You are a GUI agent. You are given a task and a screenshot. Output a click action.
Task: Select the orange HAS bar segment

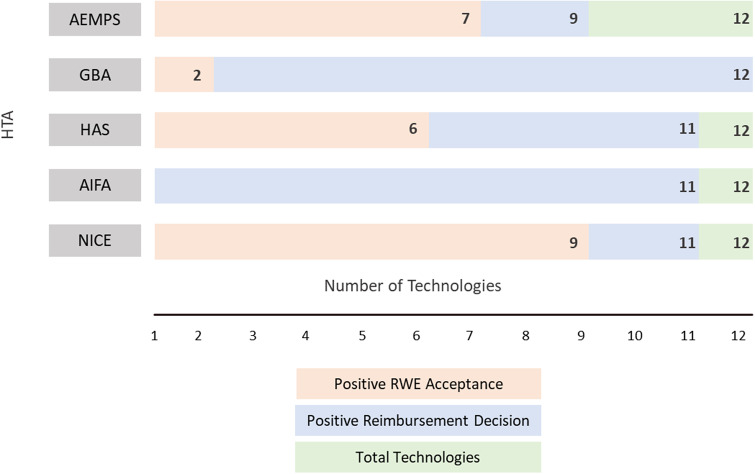tap(291, 129)
